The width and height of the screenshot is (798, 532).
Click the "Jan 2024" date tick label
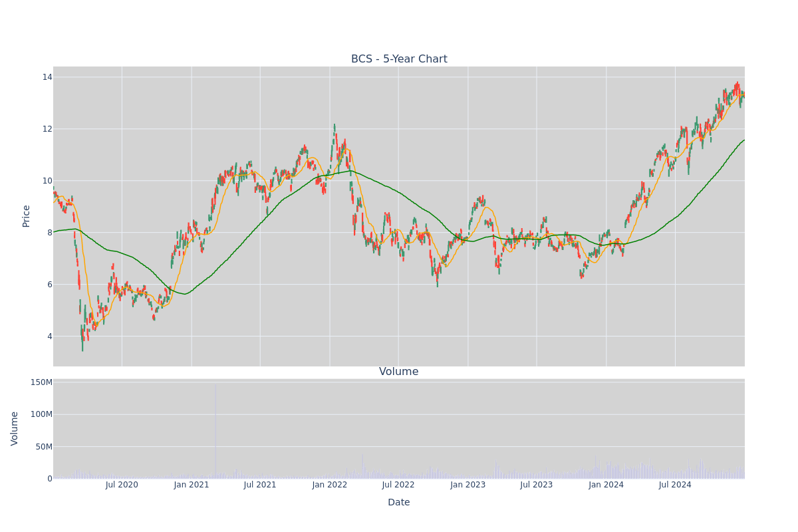606,485
